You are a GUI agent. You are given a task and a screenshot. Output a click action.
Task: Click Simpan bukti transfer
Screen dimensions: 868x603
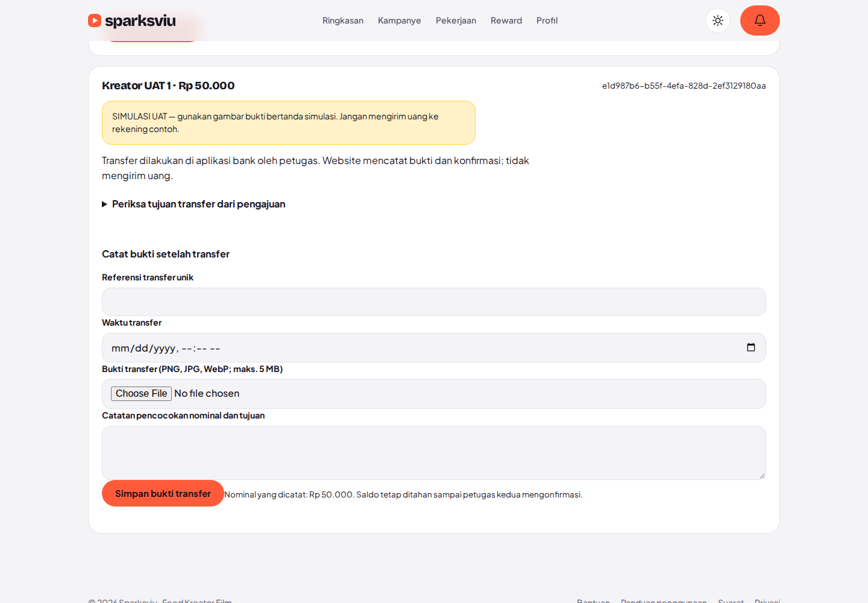(163, 493)
